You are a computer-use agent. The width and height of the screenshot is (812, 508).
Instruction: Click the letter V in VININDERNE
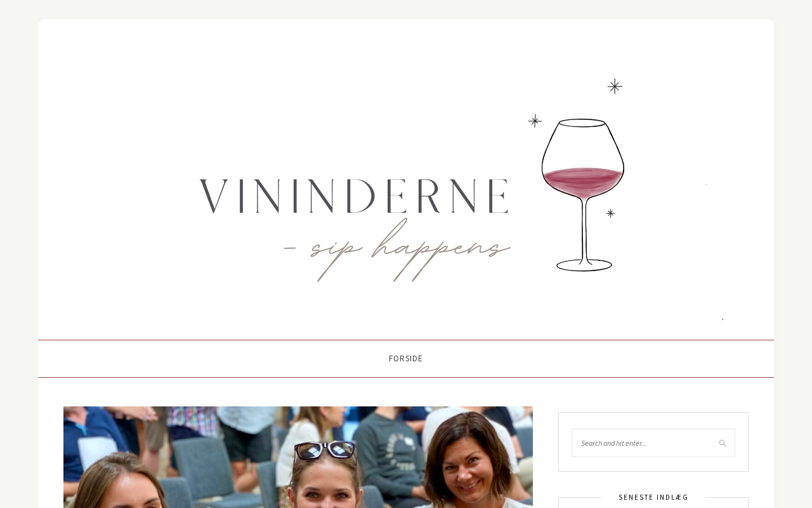coord(214,197)
